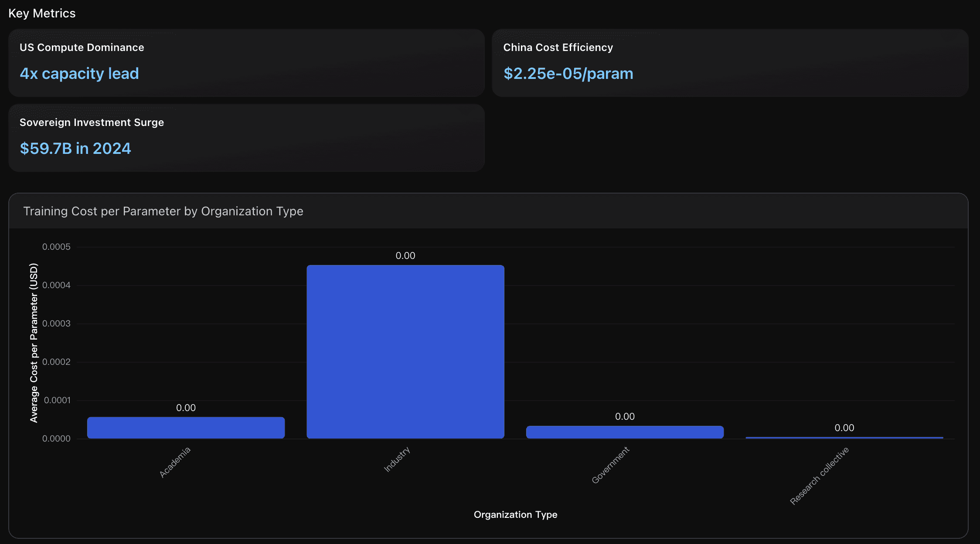Screen dimensions: 980x544
Task: Click the Industry bar in chart
Action: pos(405,351)
